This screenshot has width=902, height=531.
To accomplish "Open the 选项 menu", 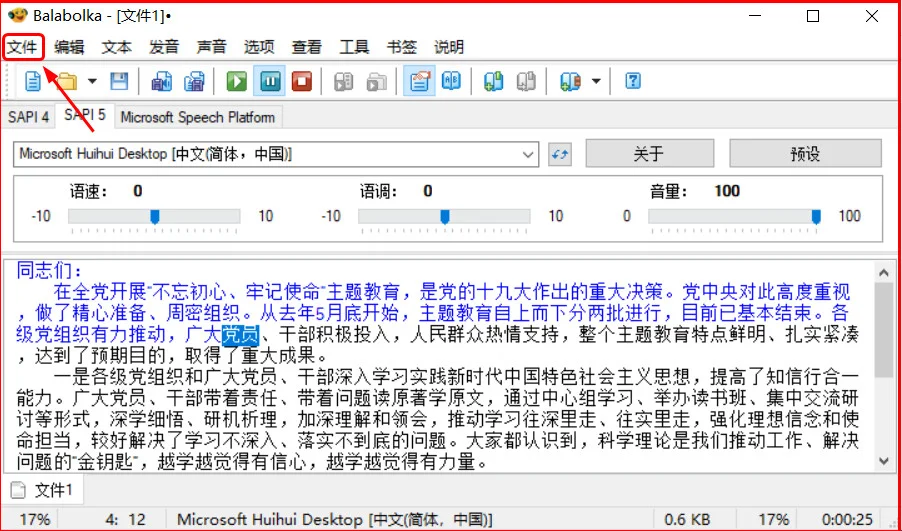I will 259,47.
